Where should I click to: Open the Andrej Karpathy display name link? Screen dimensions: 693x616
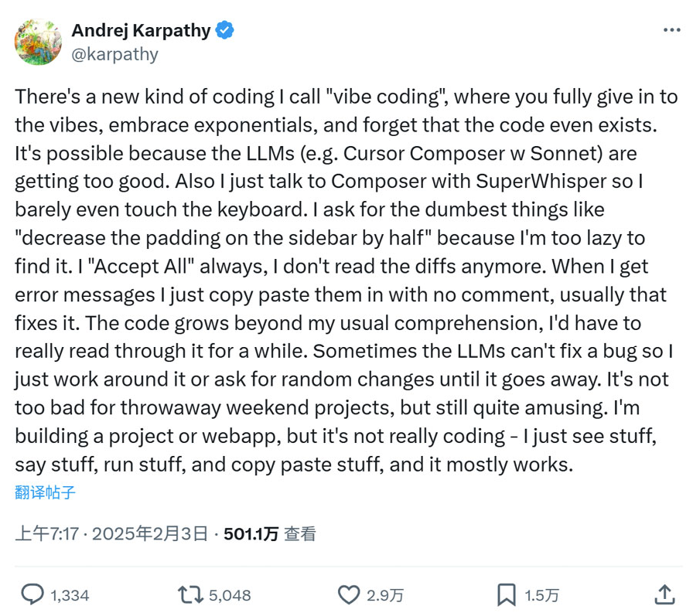[x=141, y=31]
